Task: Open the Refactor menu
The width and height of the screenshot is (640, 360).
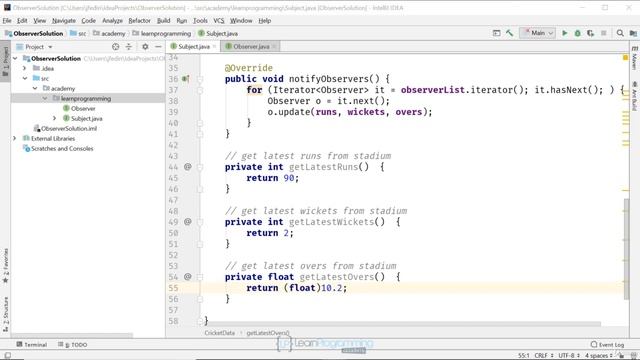Action: point(139,20)
